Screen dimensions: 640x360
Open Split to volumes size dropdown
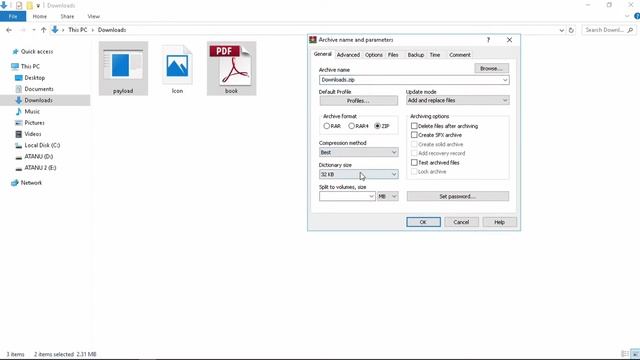tap(371, 196)
